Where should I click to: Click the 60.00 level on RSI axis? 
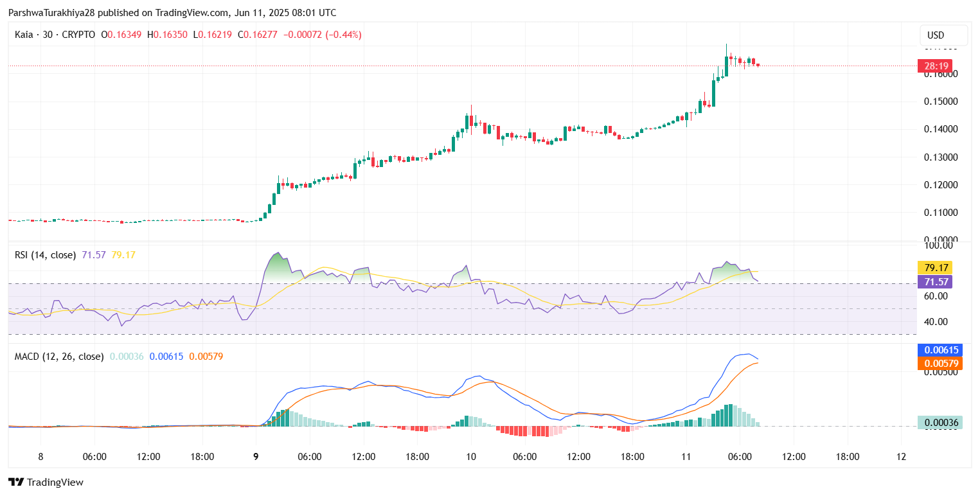934,296
